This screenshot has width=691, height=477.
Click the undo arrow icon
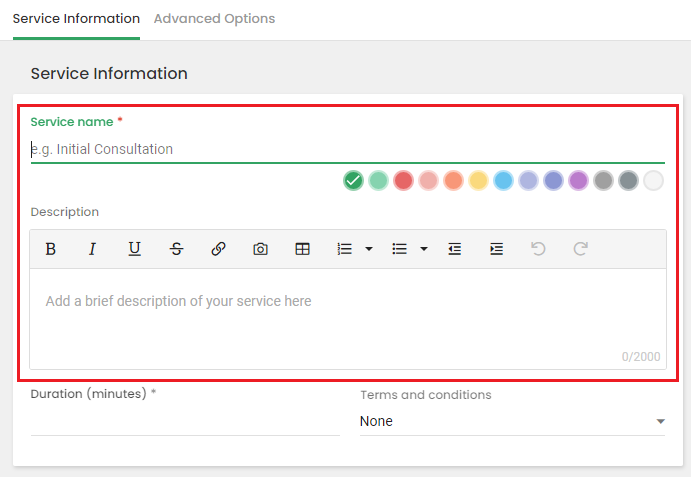tap(538, 249)
